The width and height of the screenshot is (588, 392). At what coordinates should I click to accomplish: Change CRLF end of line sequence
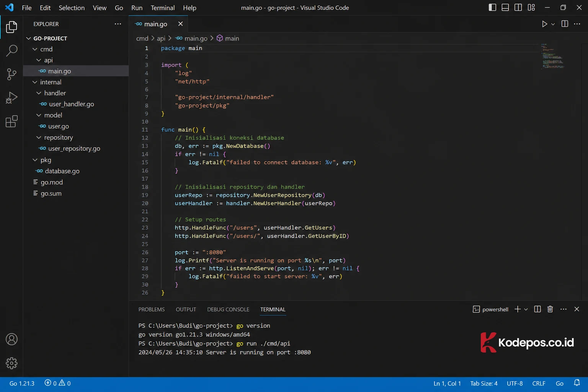(x=539, y=383)
